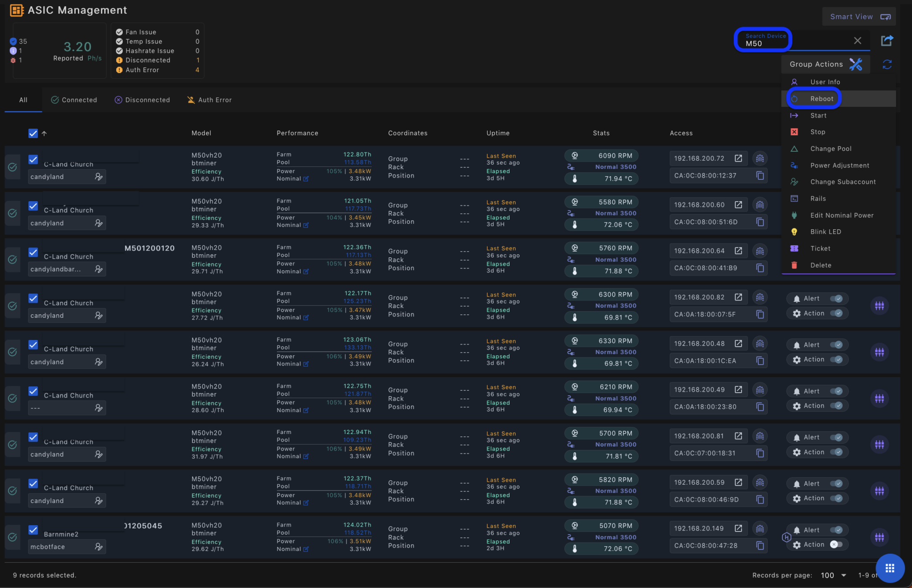912x588 pixels.
Task: Click the pool edit icon next to candyland
Action: coord(99,176)
